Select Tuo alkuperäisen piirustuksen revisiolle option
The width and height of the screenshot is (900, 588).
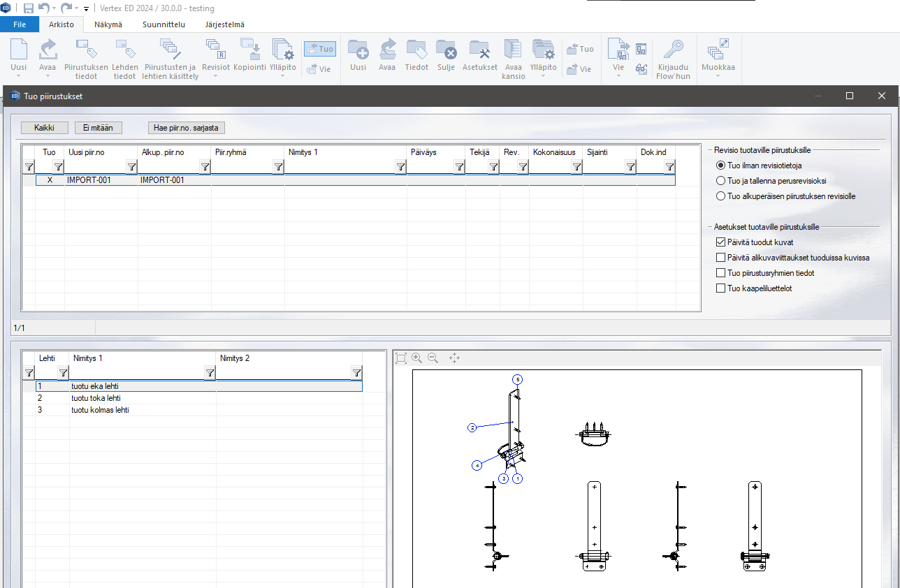721,196
